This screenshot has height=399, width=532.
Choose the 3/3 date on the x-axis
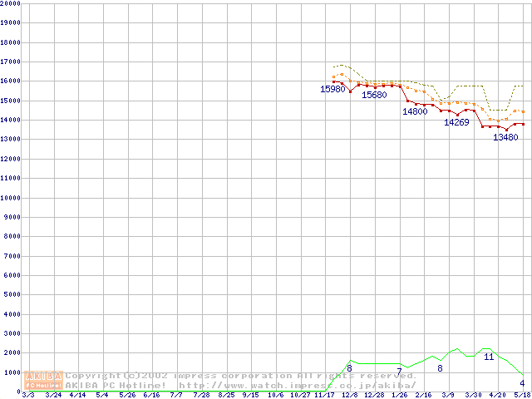click(28, 395)
